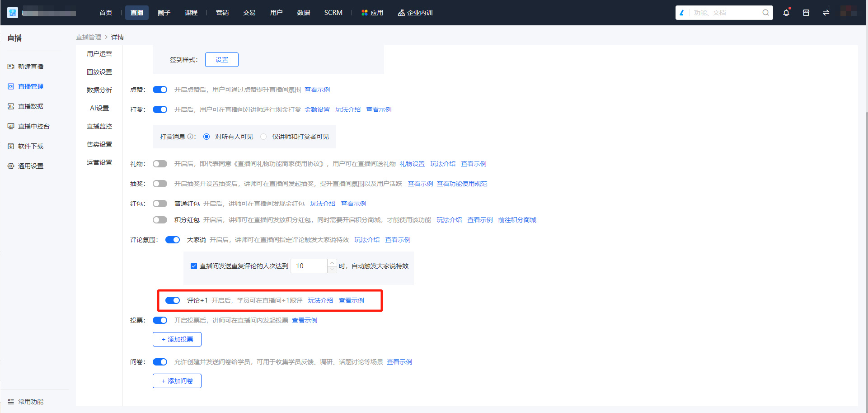Open the 礼物设置 link

pyautogui.click(x=412, y=164)
